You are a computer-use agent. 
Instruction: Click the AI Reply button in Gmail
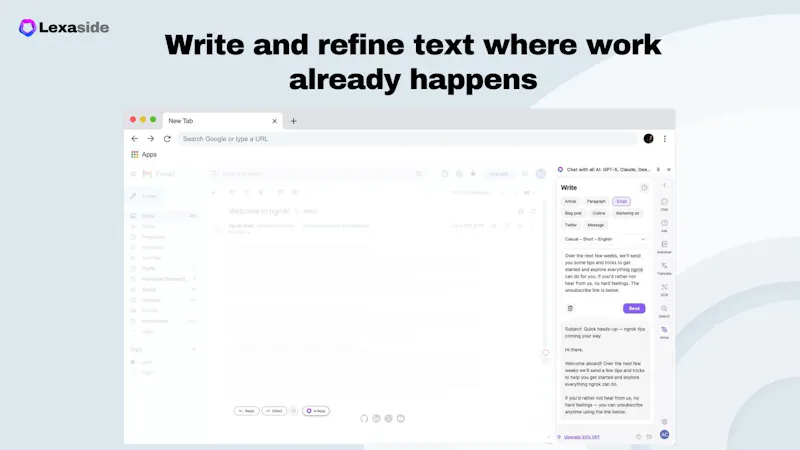(316, 411)
